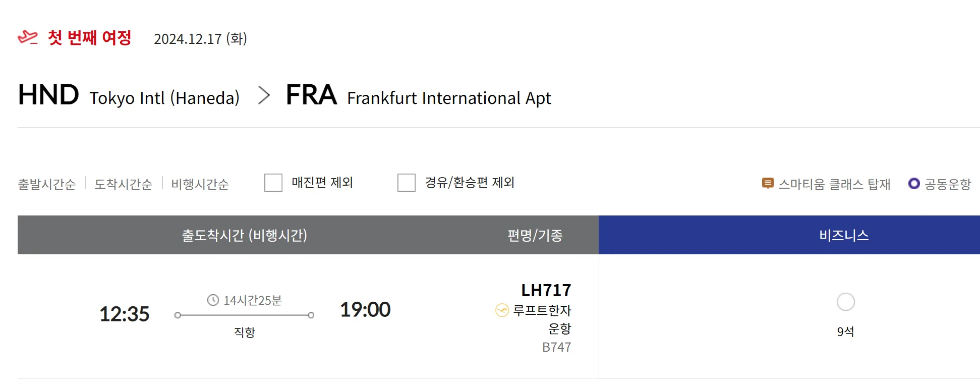Select the business class 9석 radio button
This screenshot has width=980, height=384.
[x=845, y=302]
